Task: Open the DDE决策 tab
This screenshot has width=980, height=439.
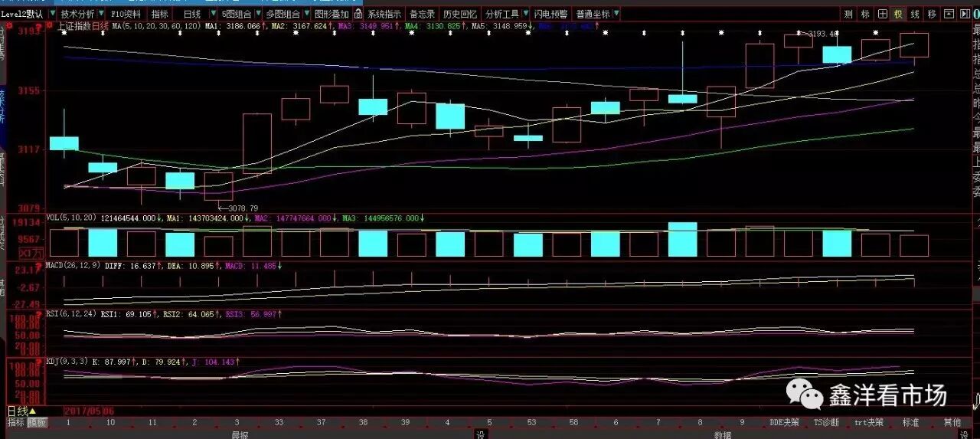Action: click(x=785, y=422)
